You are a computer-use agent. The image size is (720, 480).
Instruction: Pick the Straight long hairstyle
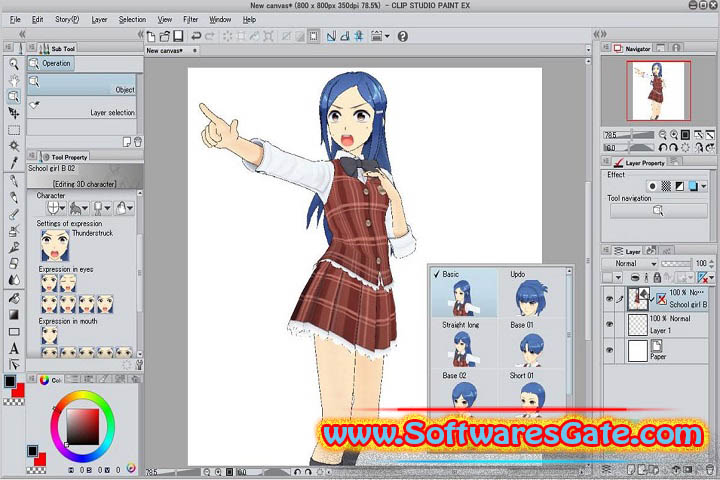464,344
